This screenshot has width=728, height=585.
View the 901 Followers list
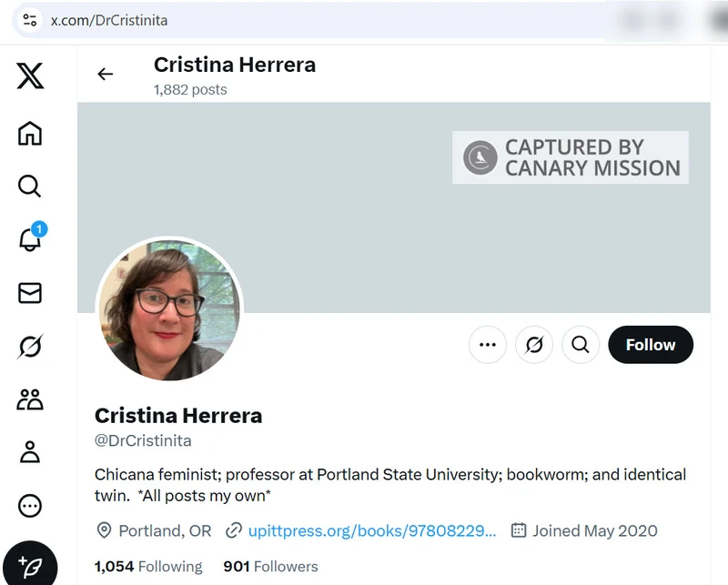[x=270, y=566]
